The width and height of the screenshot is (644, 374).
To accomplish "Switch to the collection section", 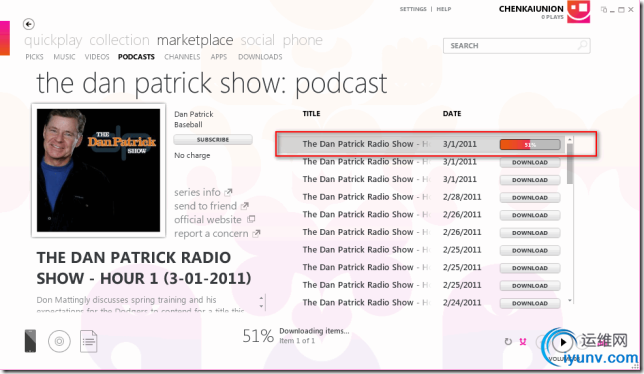I will tap(119, 40).
